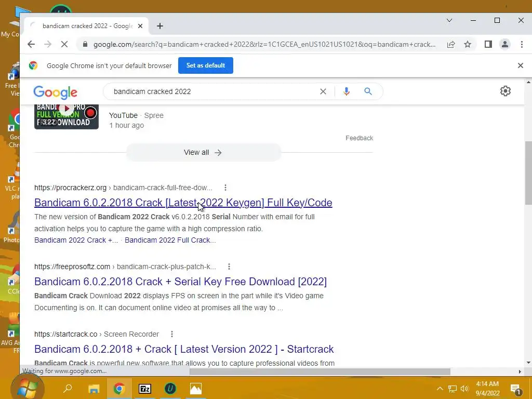
Task: Open 7-Zip from the taskbar
Action: pos(145,389)
